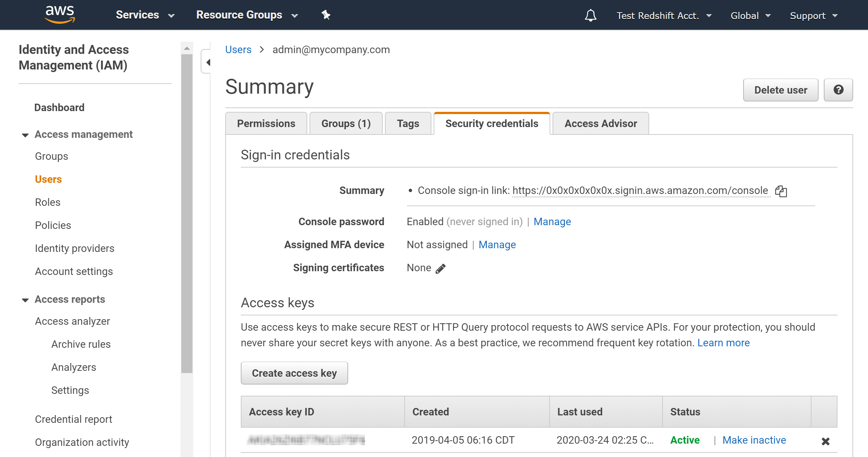Click the Access key ID column header
868x457 pixels.
pos(323,412)
